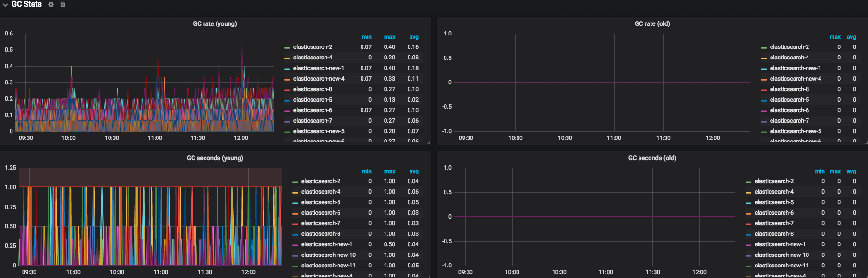
Task: Open GC seconds (young) panel title menu
Action: (215, 158)
